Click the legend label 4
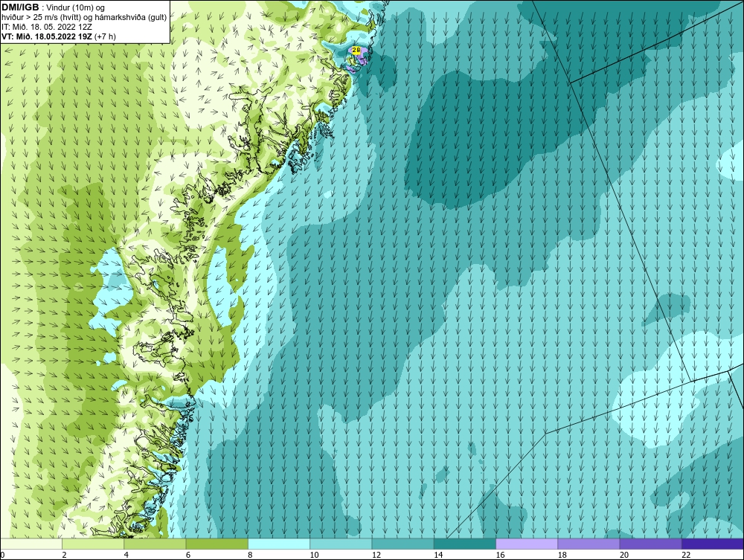The image size is (744, 560). (126, 555)
